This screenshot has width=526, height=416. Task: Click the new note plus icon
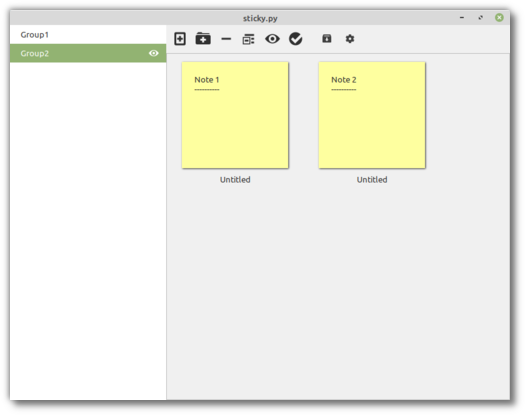180,39
